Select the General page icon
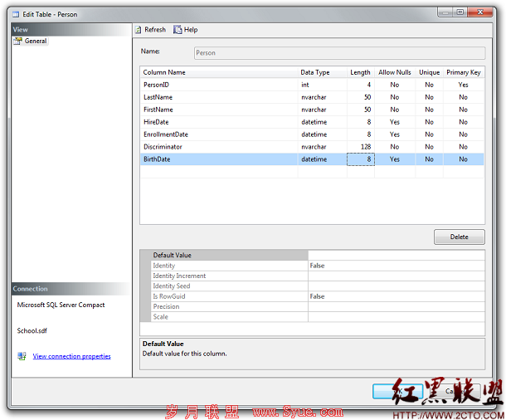This screenshot has width=506, height=420. click(17, 41)
